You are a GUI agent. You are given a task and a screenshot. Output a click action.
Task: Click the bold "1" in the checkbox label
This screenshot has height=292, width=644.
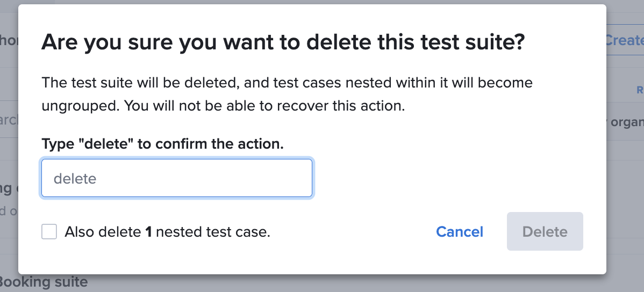click(148, 232)
